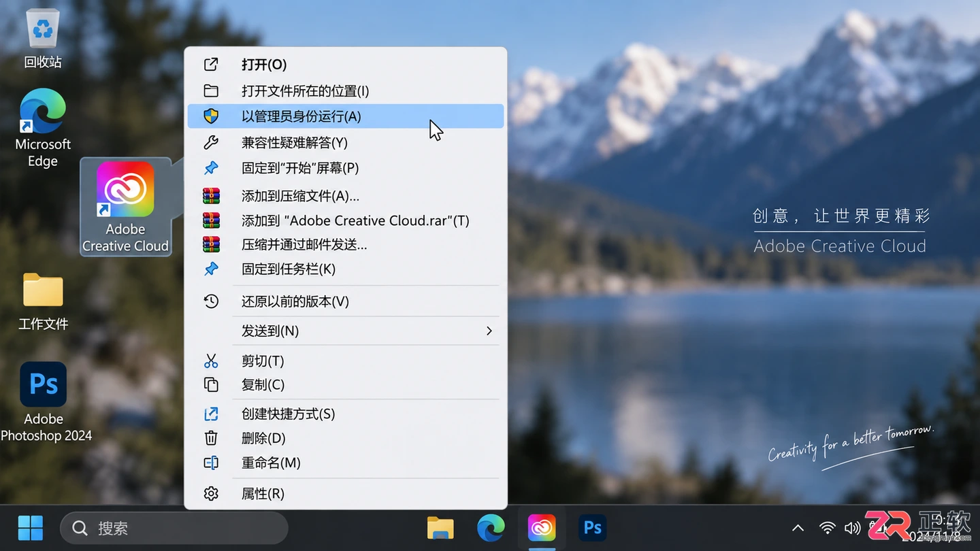Choose 创建快捷方式(S)

(x=346, y=414)
